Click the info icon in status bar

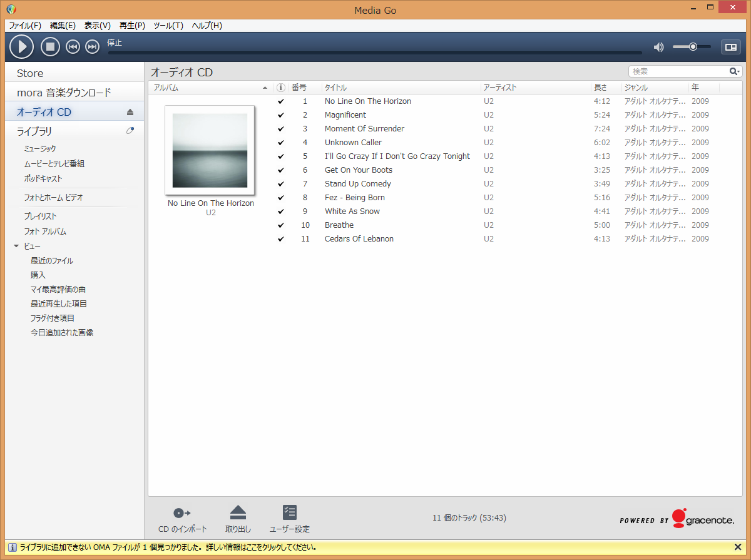click(12, 547)
